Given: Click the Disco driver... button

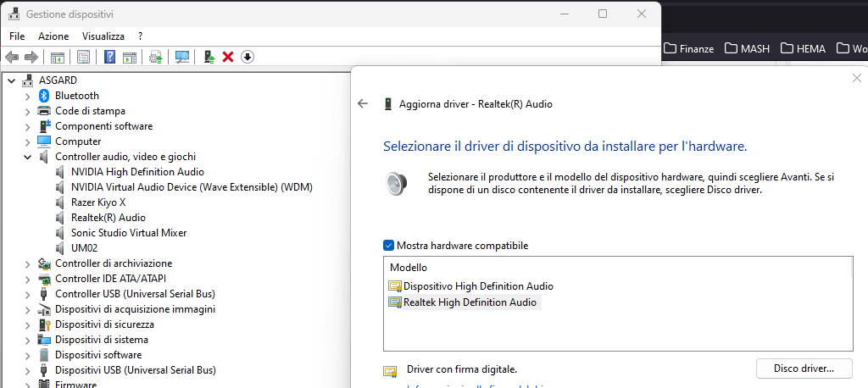Looking at the screenshot, I should click(x=804, y=369).
